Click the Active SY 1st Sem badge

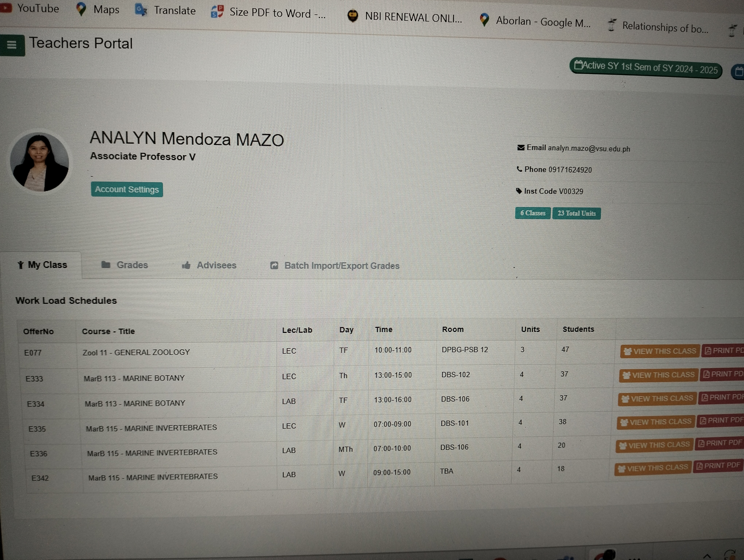[x=646, y=68]
